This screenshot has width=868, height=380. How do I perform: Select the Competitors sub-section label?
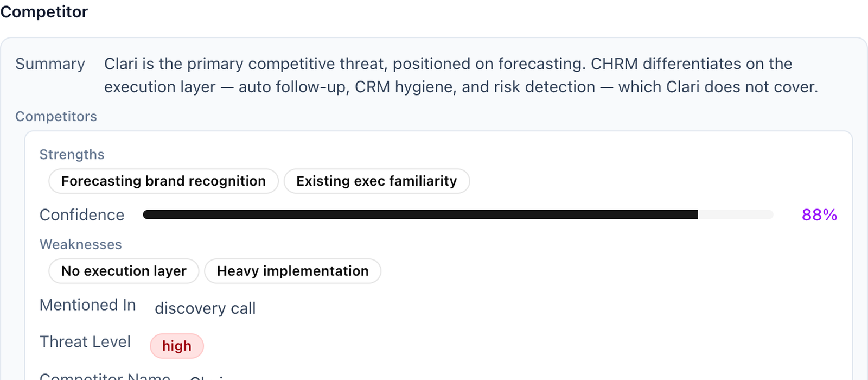(56, 116)
